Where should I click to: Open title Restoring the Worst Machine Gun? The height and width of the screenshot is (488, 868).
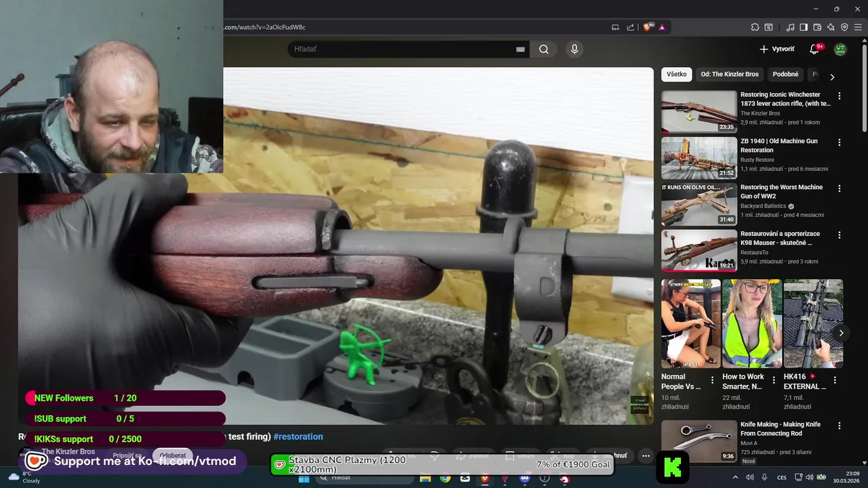pos(781,191)
